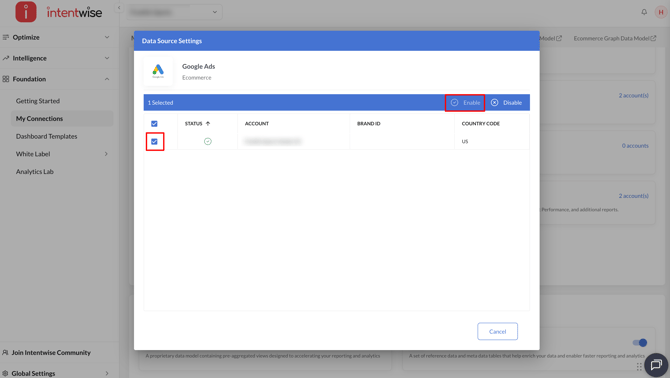Open Dashboard Templates page
Image resolution: width=670 pixels, height=378 pixels.
[x=47, y=137]
